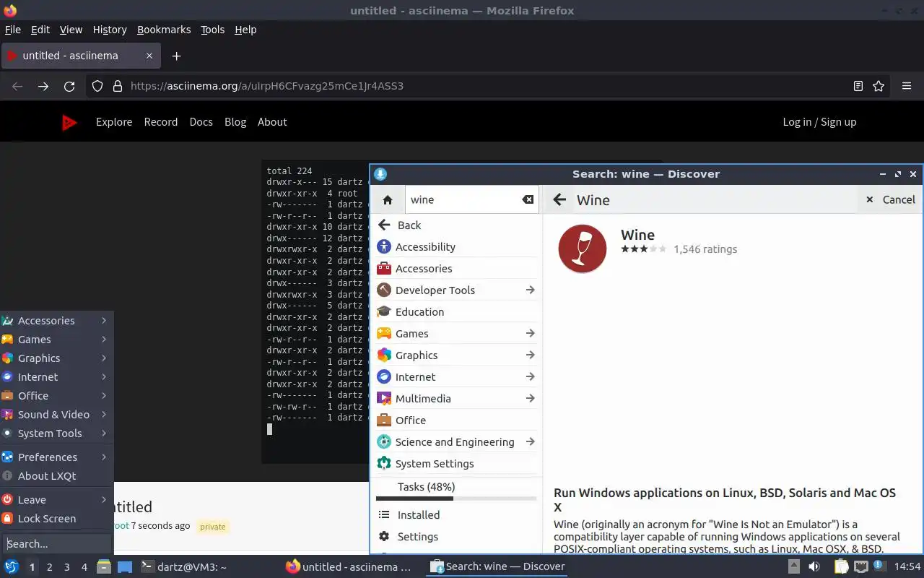Click the removable media eject tray icon

(x=793, y=567)
